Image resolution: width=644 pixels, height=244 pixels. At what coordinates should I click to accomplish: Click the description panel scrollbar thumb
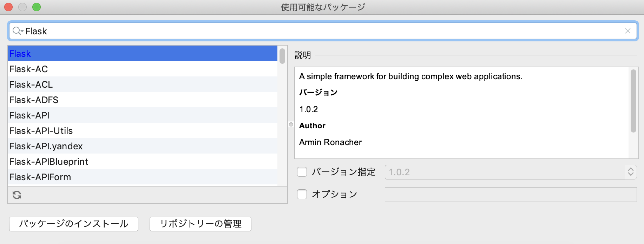[633, 101]
